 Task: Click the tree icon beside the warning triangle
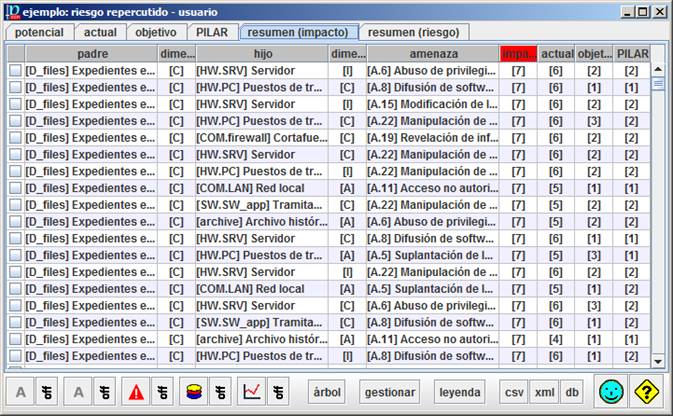coord(162,392)
